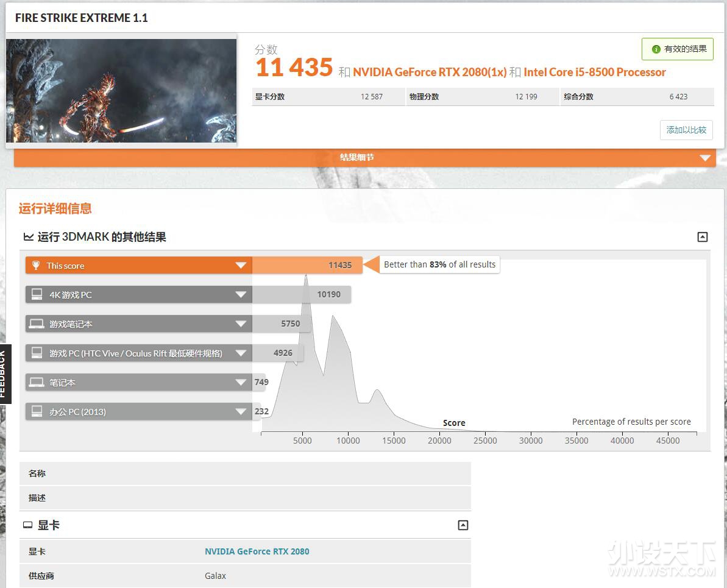Viewport: 727px width, 588px height.
Task: Expand the This score dropdown arrow
Action: [x=241, y=265]
